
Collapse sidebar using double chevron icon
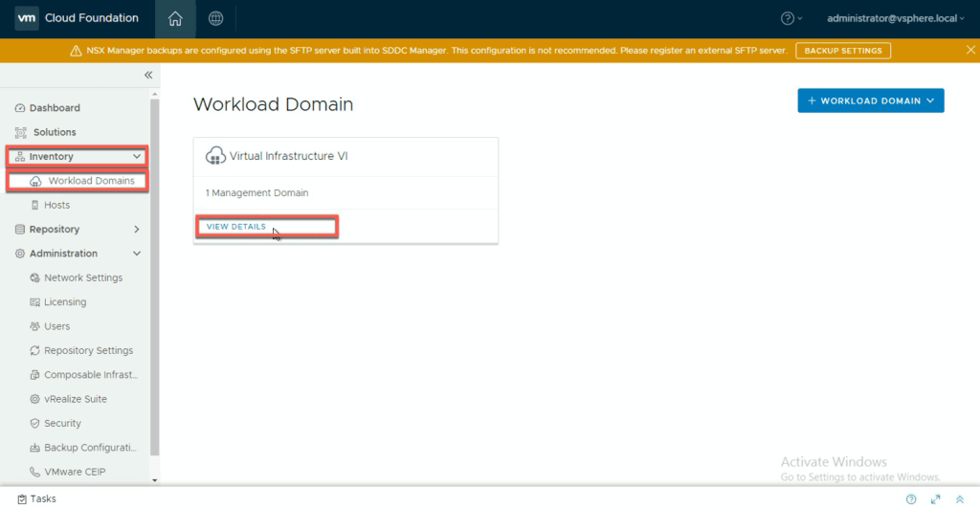click(x=148, y=75)
